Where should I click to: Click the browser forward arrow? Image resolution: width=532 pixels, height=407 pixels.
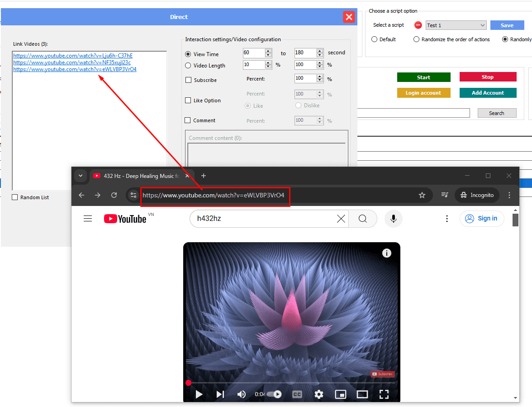98,195
